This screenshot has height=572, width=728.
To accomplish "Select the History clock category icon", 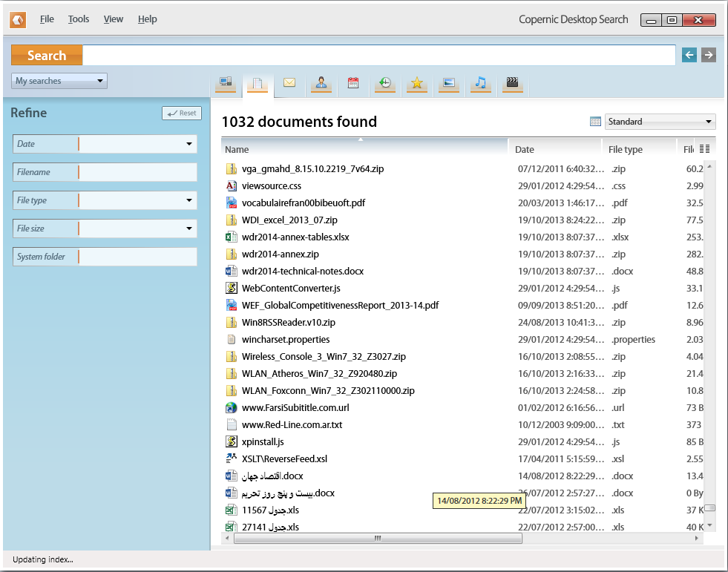I will [x=385, y=83].
